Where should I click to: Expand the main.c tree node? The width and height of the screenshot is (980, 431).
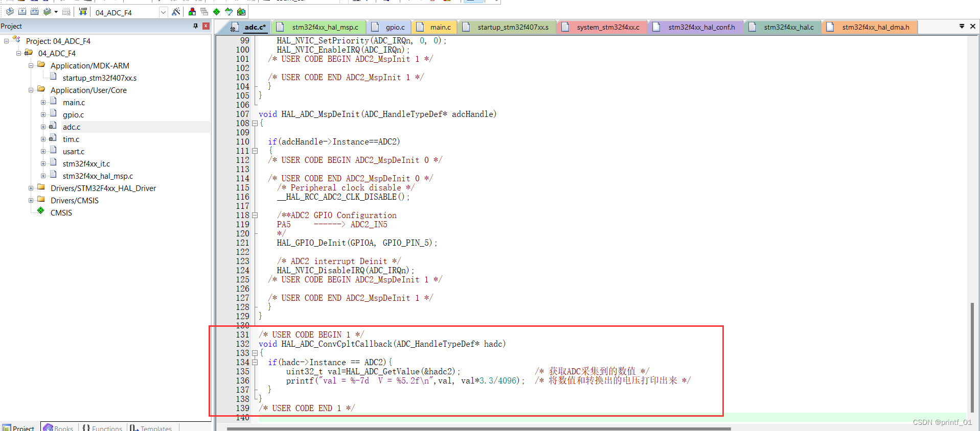click(43, 102)
